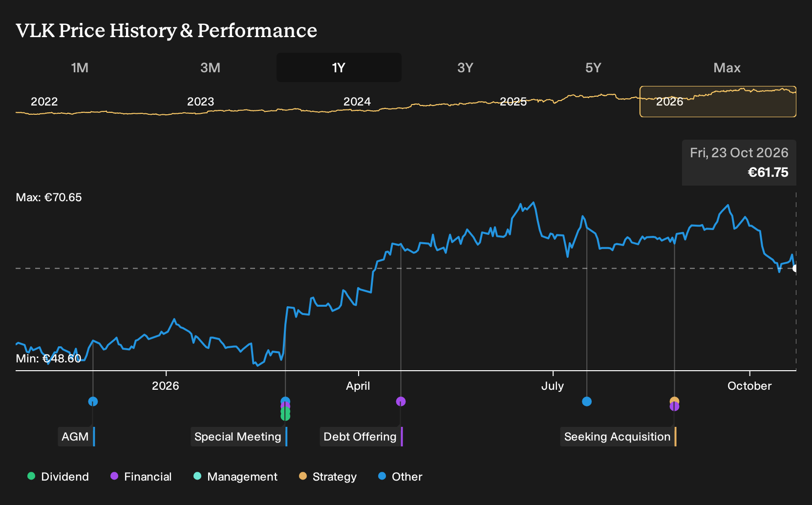
Task: Click the highlighted 2026 range selector window
Action: coord(718,102)
